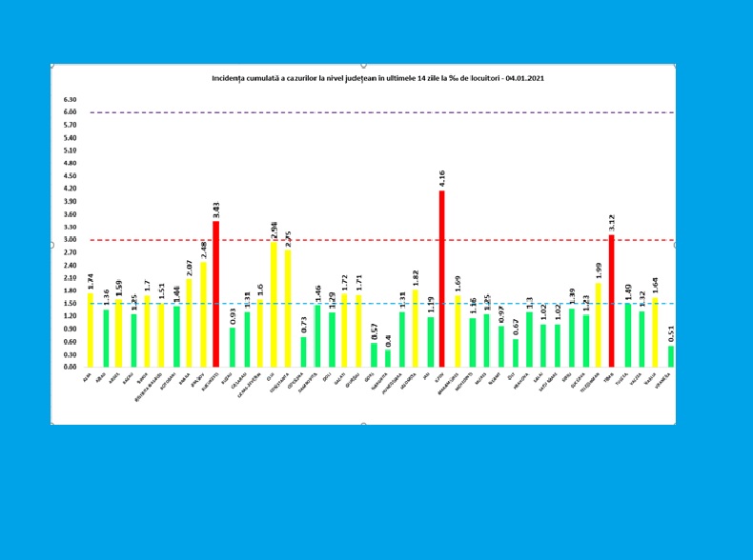
Task: Click the 6.30 label on the vertical axis
Action: pyautogui.click(x=70, y=99)
